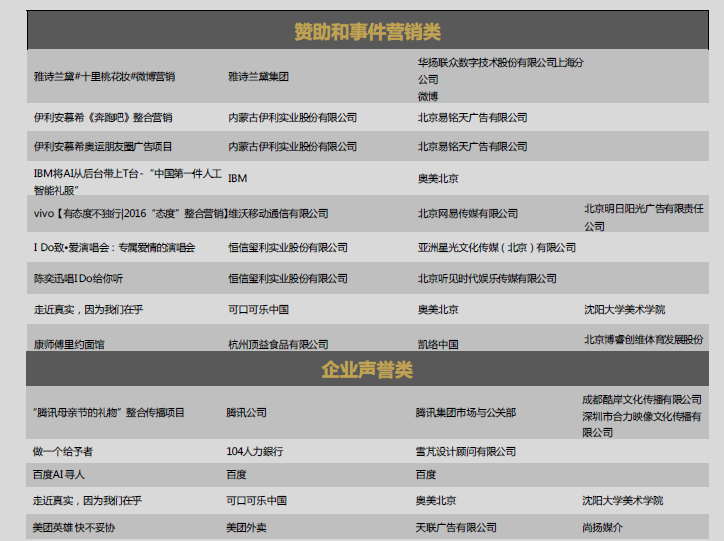
Task: Click the 美团英雄 快不妥协 project name
Action: click(x=73, y=528)
